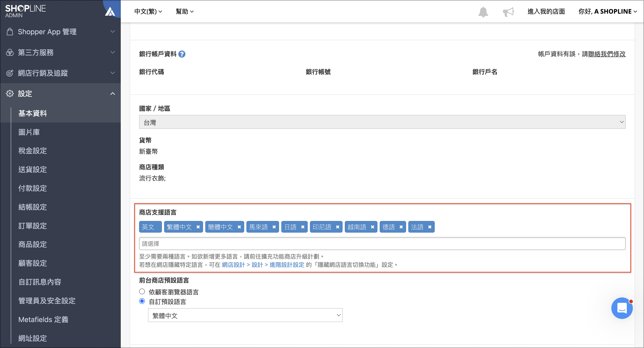Click 聯絡我們修改 link

click(x=607, y=54)
